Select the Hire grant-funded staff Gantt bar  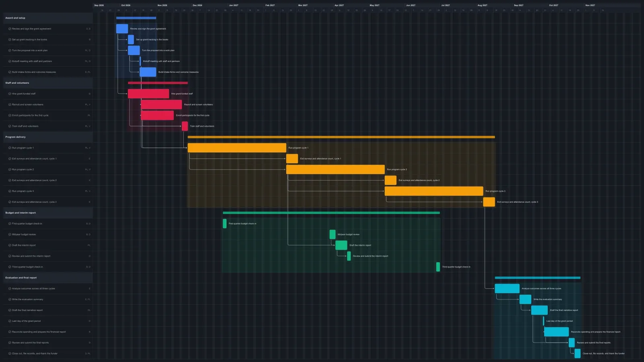(x=149, y=94)
